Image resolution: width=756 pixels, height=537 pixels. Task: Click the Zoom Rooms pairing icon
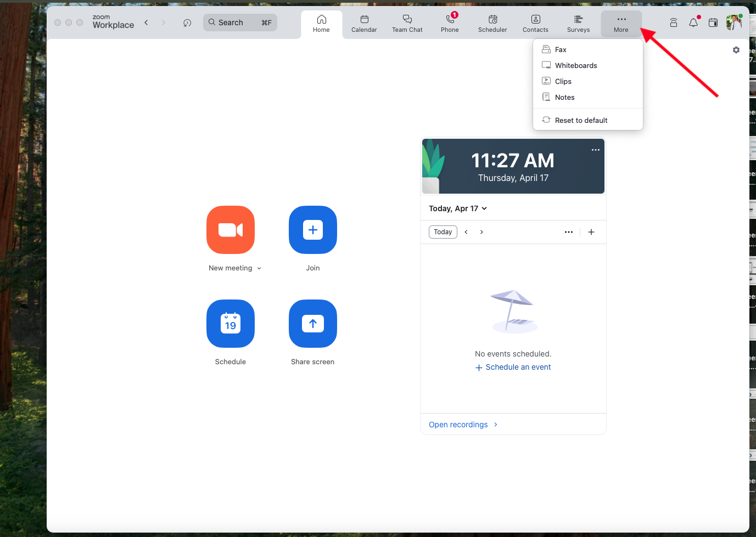674,22
